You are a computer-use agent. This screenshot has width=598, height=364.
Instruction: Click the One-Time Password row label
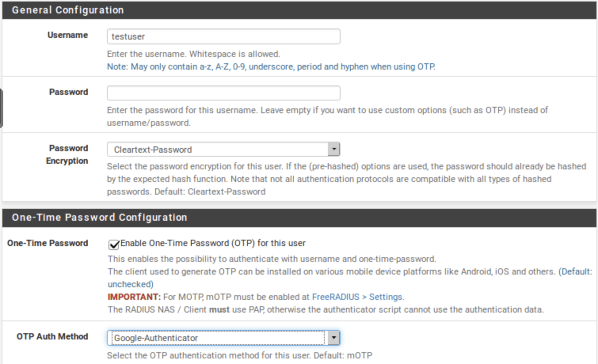point(47,243)
